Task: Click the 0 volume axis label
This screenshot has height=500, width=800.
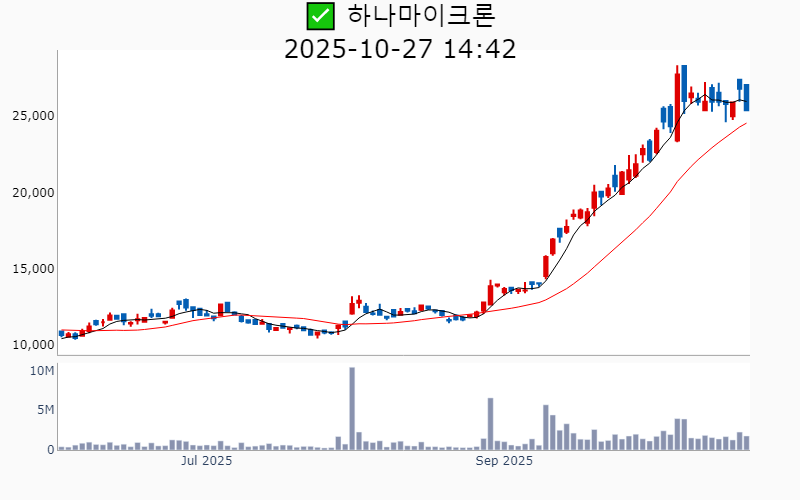Action: click(50, 450)
